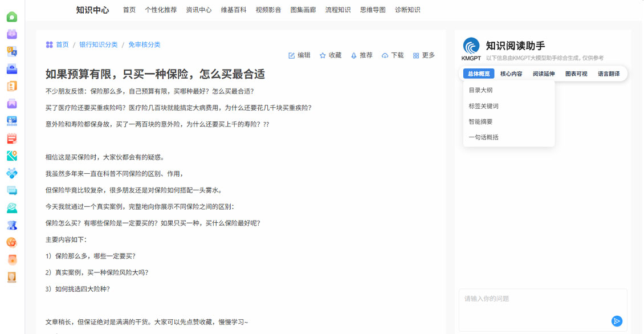Open the teal map pin sidebar icon
The width and height of the screenshot is (644, 334).
point(12,156)
